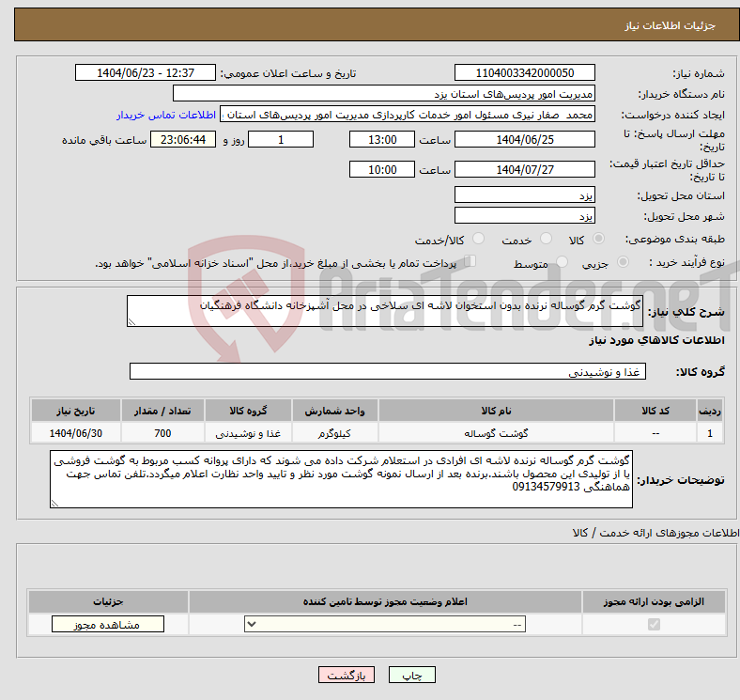This screenshot has width=740, height=700.
Task: Toggle mandatory license checkbox in permits table
Action: click(654, 625)
